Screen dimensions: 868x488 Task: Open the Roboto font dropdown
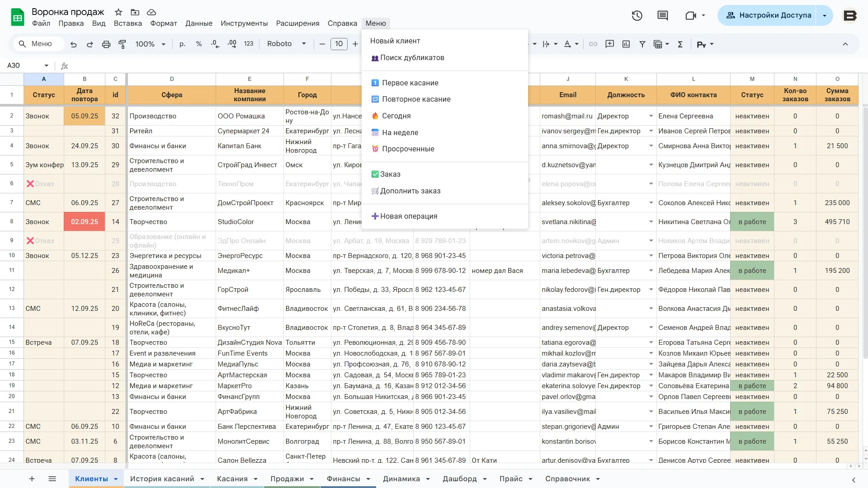click(x=287, y=44)
